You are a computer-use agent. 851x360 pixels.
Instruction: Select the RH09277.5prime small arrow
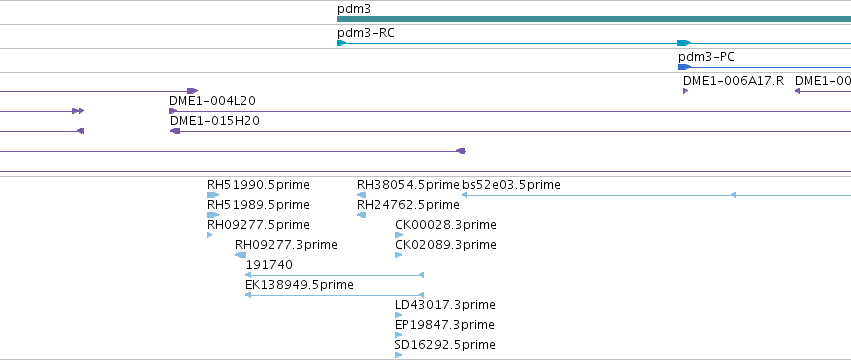point(209,235)
